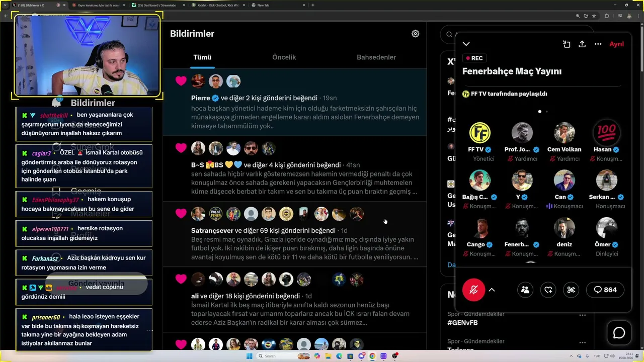Open the space's three-dot more menu
The height and width of the screenshot is (362, 644).
[x=598, y=44]
